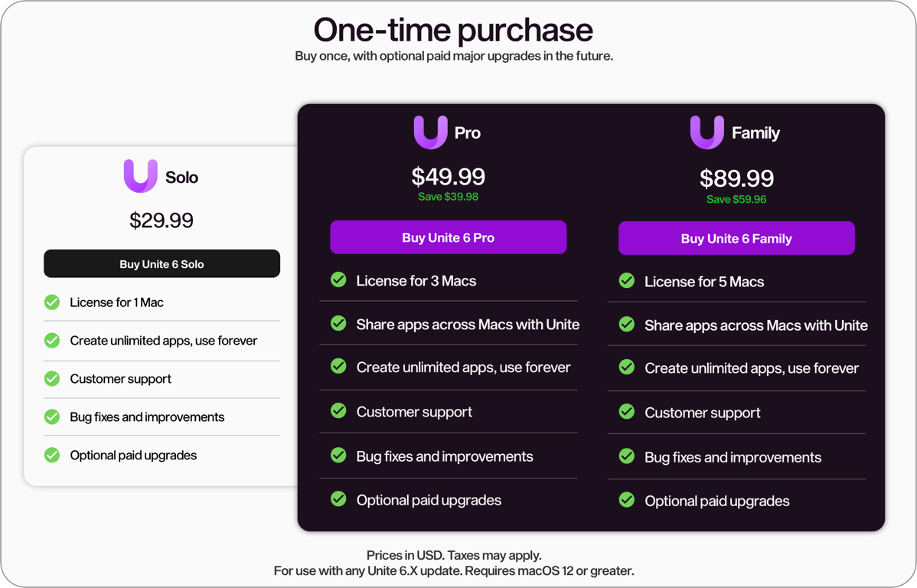Image resolution: width=917 pixels, height=588 pixels.
Task: Click the Unite logo in the Pro column
Action: [x=429, y=132]
